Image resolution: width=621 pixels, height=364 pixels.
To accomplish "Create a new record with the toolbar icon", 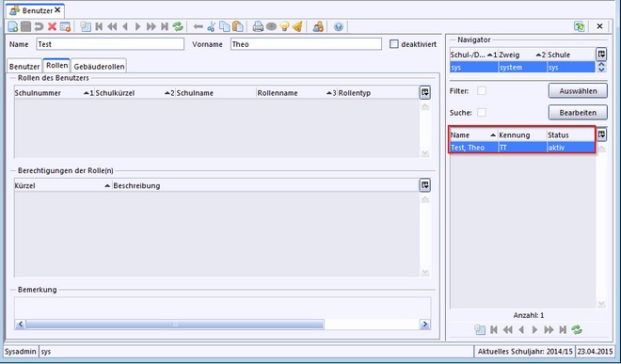I will 12,26.
